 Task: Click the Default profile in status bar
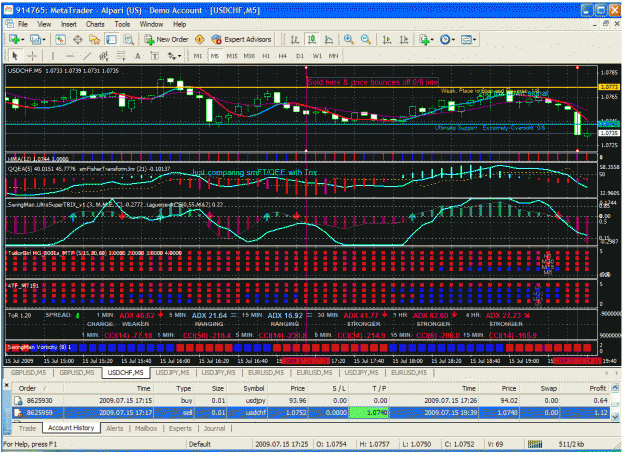coord(200,444)
